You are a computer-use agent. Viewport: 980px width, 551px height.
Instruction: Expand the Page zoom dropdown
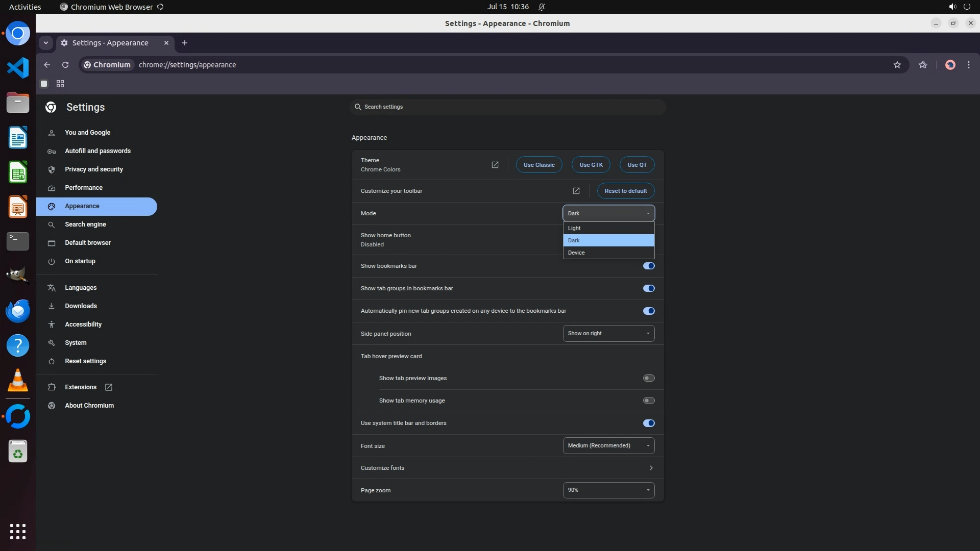point(608,490)
